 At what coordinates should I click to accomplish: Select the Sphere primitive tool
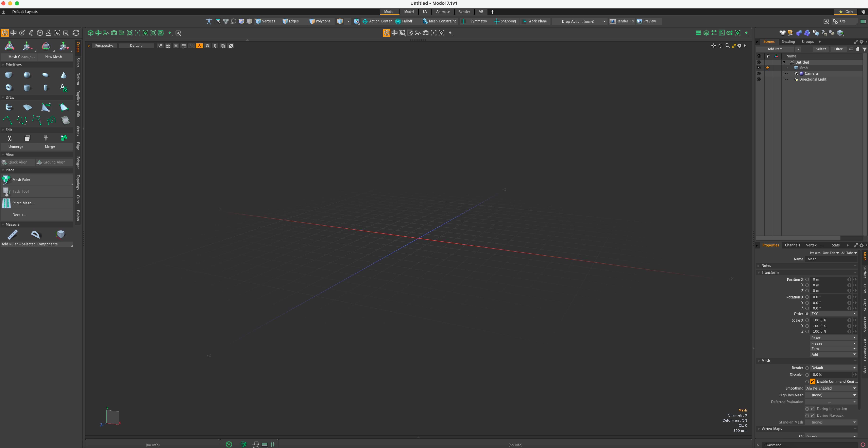[x=27, y=75]
